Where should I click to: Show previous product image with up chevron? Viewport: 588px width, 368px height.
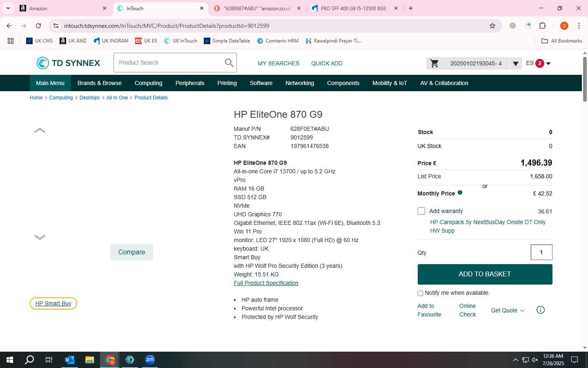(x=40, y=130)
